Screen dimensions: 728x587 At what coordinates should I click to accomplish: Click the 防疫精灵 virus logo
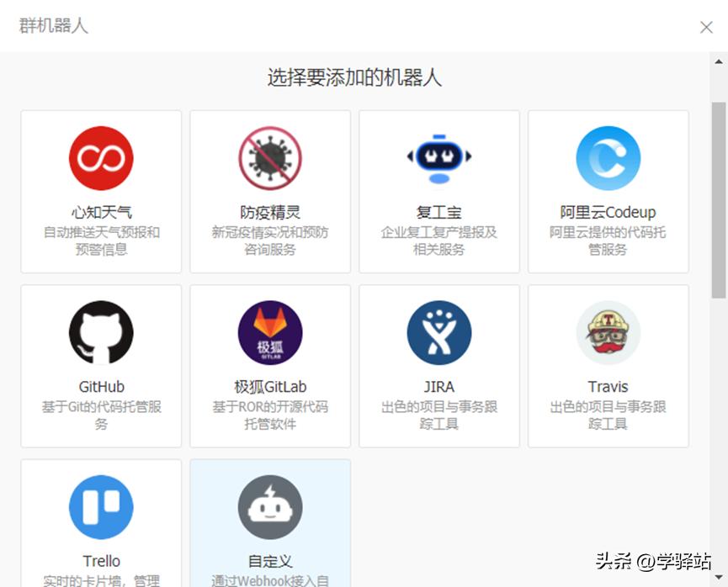coord(269,157)
